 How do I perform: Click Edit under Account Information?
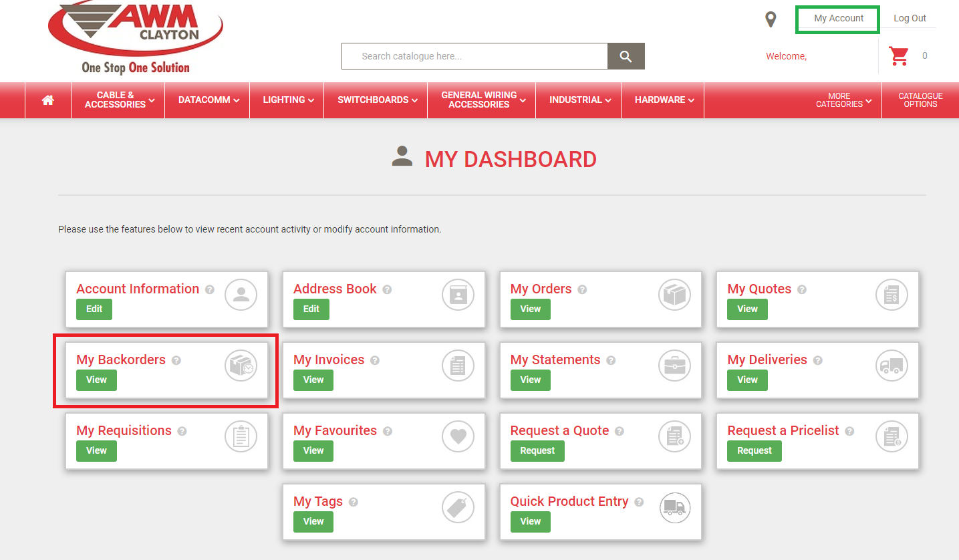tap(94, 309)
